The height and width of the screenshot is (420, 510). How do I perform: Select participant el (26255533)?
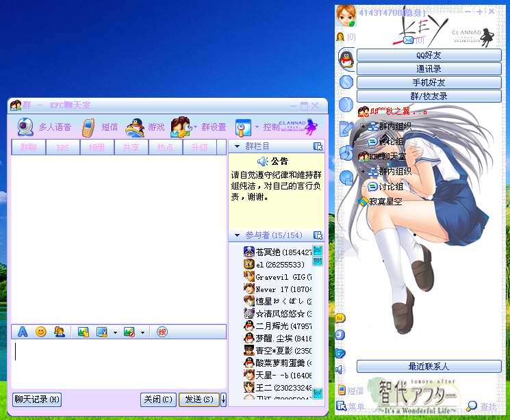[x=275, y=265]
